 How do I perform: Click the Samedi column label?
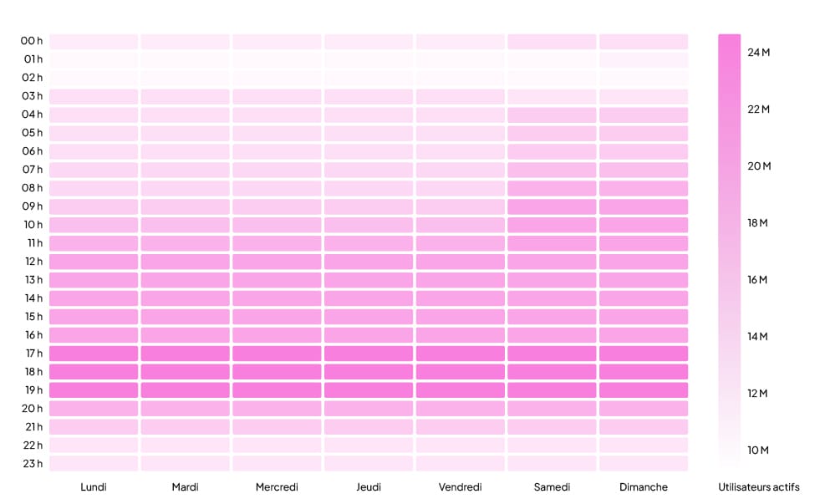tap(552, 486)
